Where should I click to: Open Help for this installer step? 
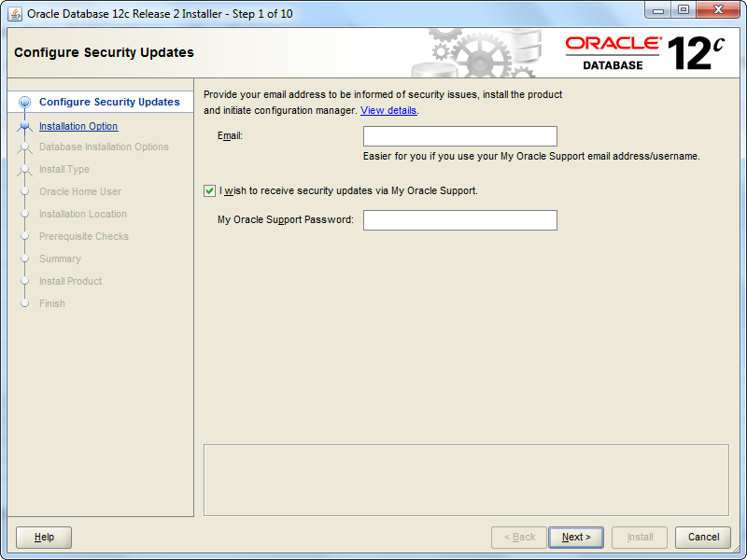(44, 537)
